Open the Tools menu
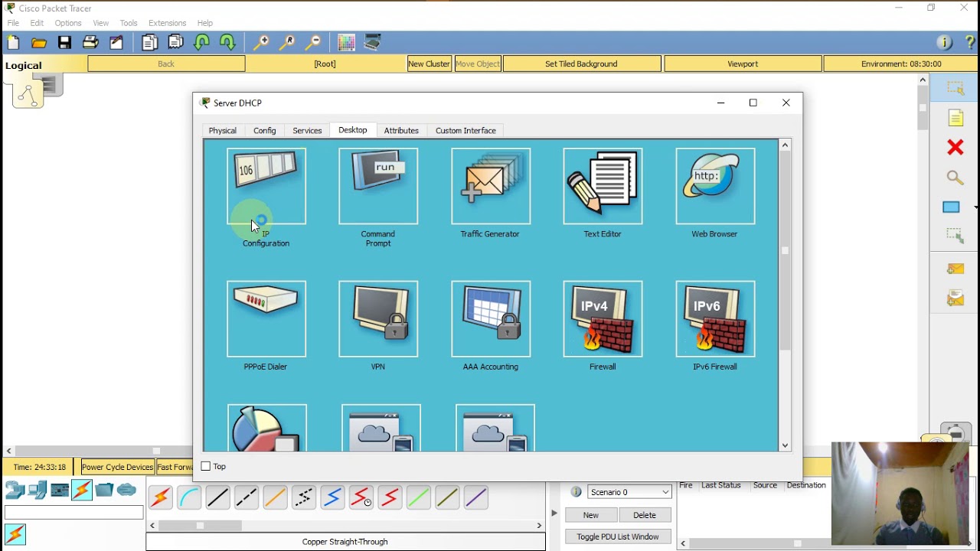This screenshot has width=980, height=551. (x=129, y=23)
